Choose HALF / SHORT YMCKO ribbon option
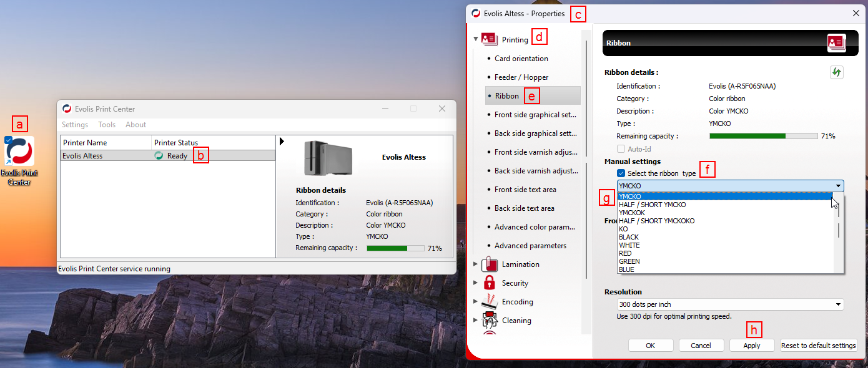 point(725,205)
